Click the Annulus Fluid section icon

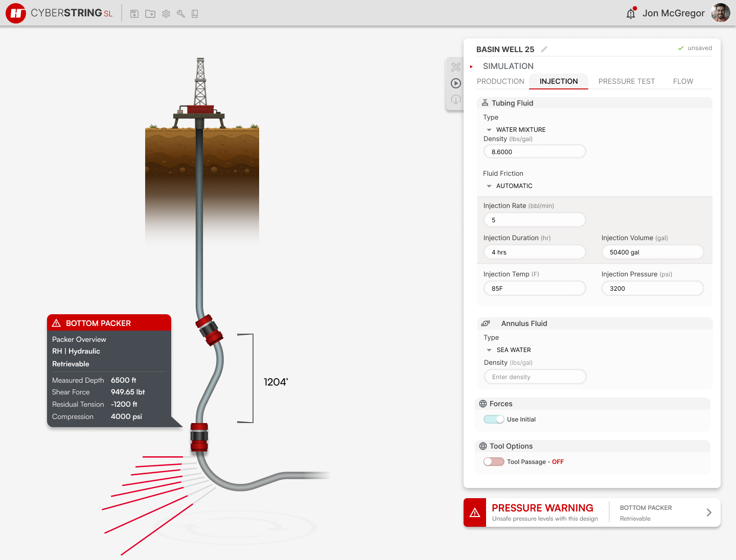pos(486,323)
